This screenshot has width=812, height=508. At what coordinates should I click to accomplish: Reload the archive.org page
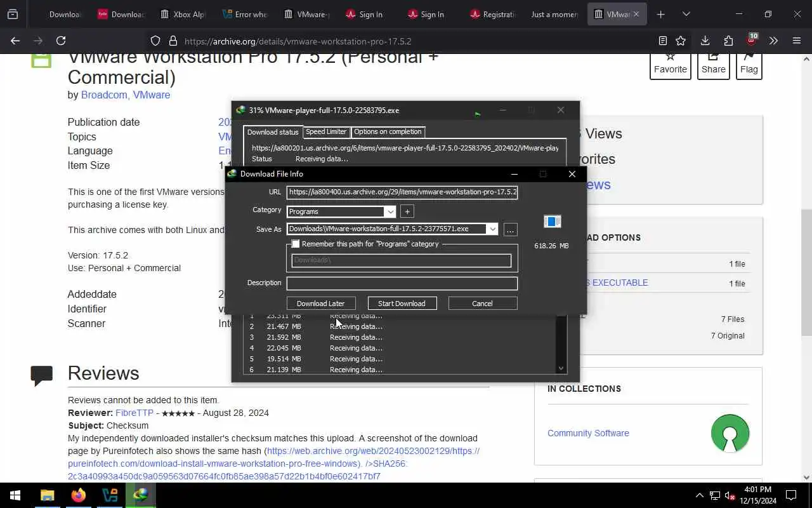(x=61, y=41)
